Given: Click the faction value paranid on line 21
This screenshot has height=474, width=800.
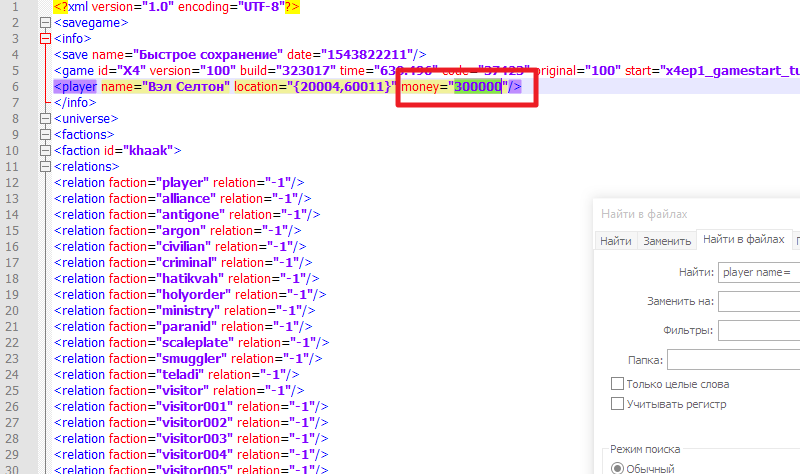Looking at the screenshot, I should [x=187, y=327].
